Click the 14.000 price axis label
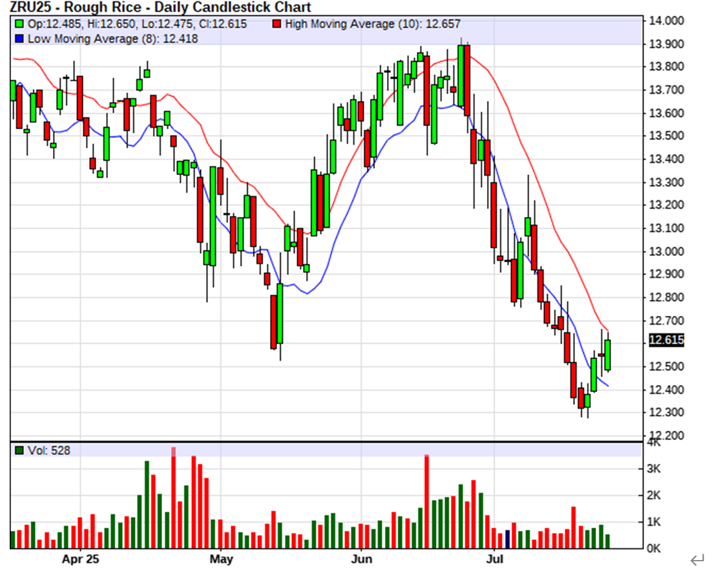This screenshot has height=571, width=728. pos(666,21)
